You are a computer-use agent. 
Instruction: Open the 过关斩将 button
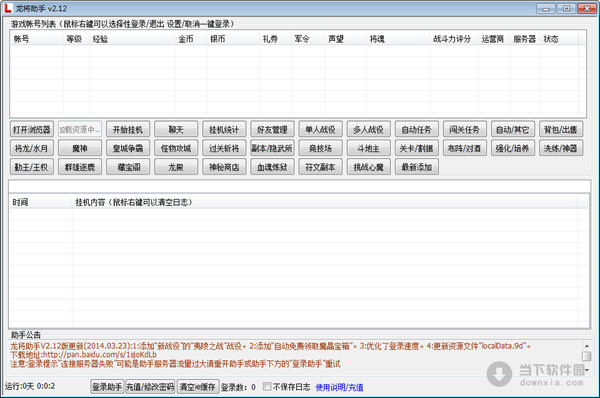224,148
